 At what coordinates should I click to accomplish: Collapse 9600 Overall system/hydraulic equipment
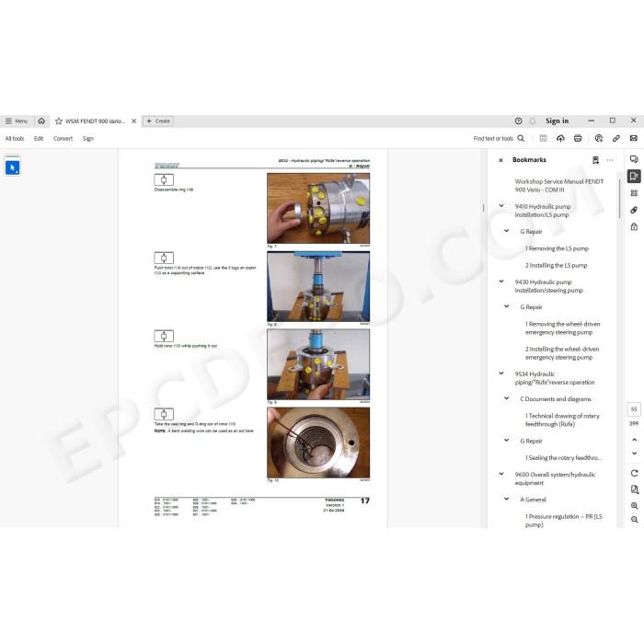(501, 474)
